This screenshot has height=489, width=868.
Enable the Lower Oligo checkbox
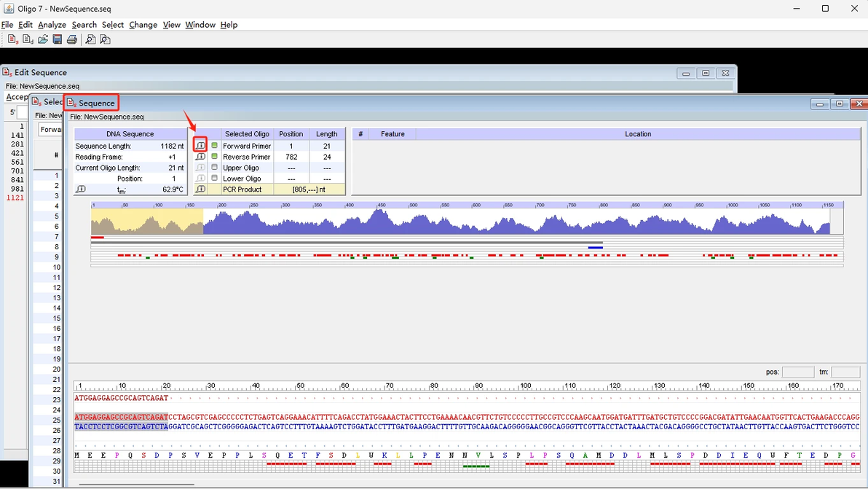point(214,178)
